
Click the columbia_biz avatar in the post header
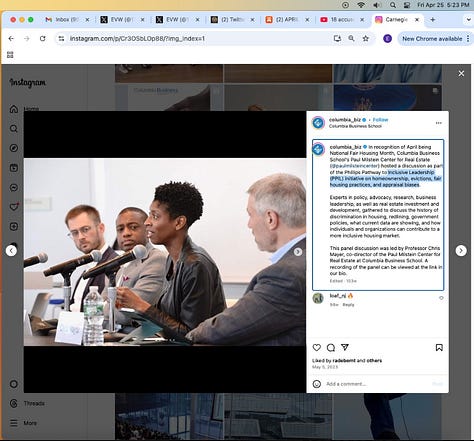click(x=318, y=123)
